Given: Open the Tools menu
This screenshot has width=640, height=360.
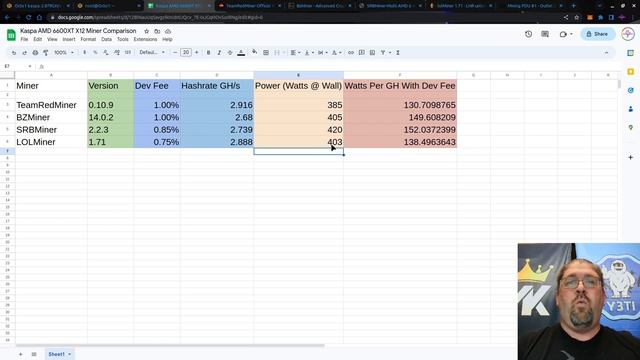Looking at the screenshot, I should [123, 40].
